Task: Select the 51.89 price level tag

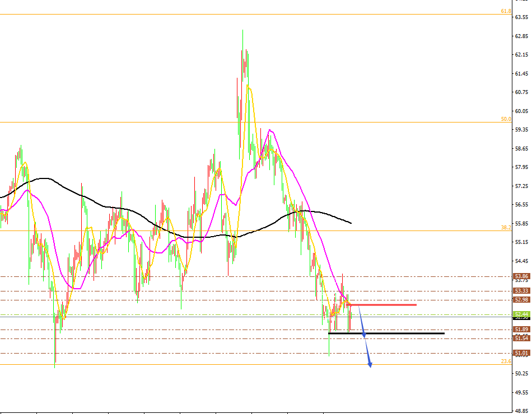Action: coord(521,330)
